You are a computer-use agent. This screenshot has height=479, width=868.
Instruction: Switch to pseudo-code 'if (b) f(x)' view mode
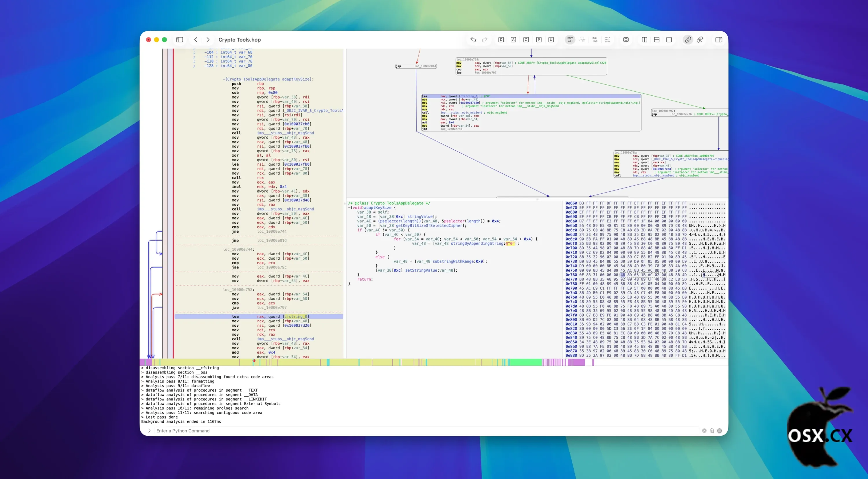[595, 40]
